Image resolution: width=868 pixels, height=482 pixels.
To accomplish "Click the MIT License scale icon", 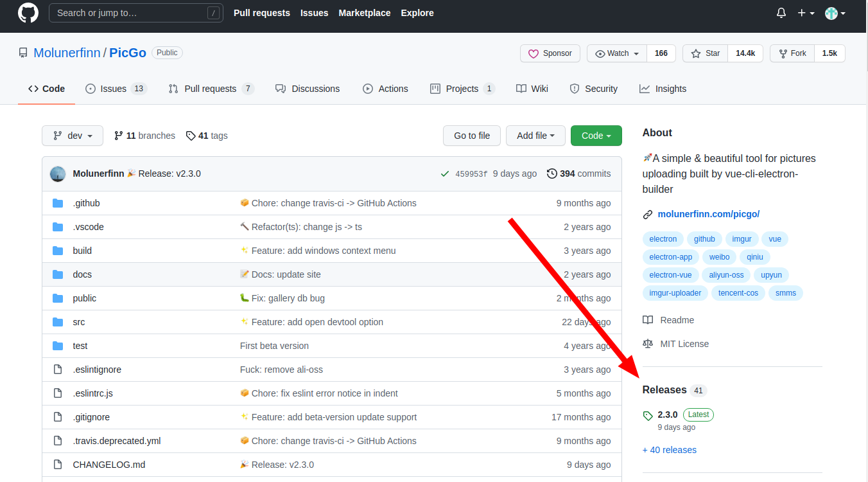I will point(648,344).
